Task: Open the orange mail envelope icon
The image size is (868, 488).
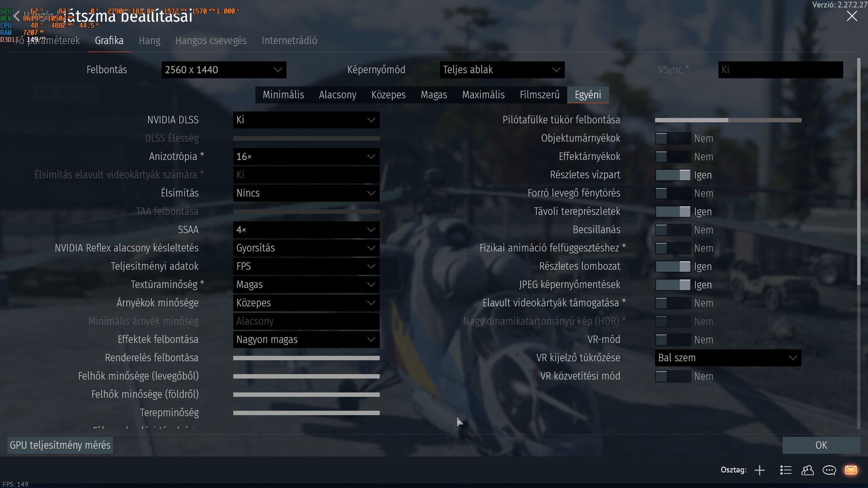Action: tap(851, 470)
